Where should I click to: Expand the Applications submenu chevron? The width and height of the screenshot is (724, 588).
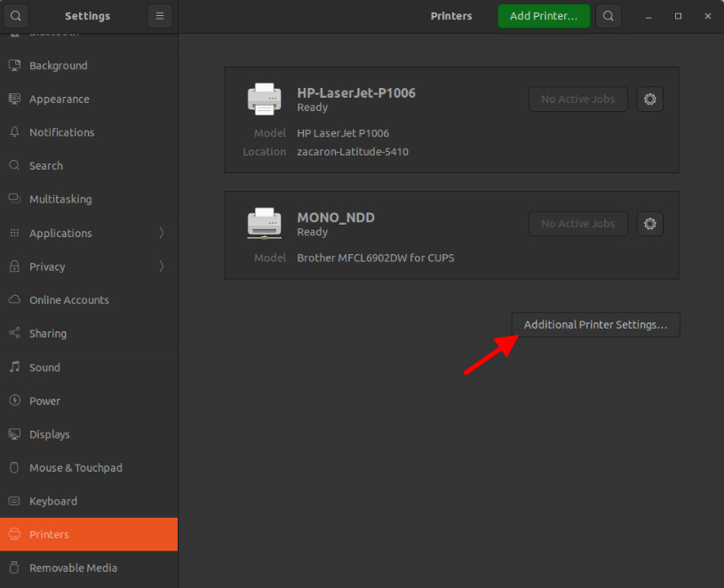click(161, 233)
